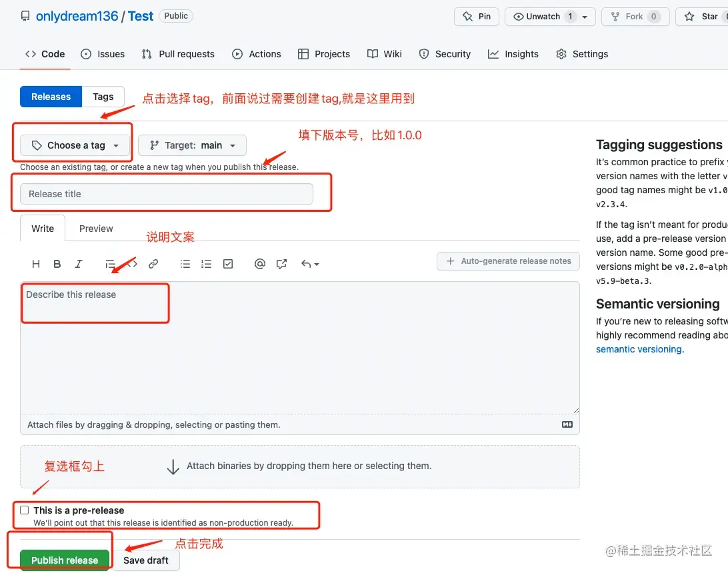Open the semantic versioning link
This screenshot has width=728, height=573.
coord(639,349)
